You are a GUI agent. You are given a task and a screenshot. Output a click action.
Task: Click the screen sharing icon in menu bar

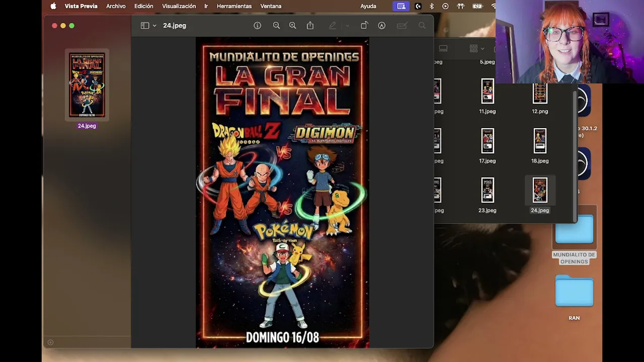pyautogui.click(x=401, y=6)
